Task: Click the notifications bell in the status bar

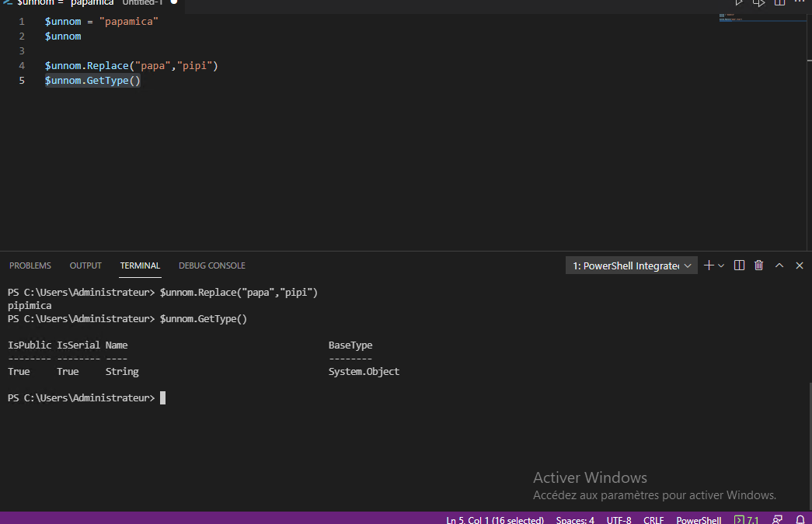Action: click(x=800, y=519)
